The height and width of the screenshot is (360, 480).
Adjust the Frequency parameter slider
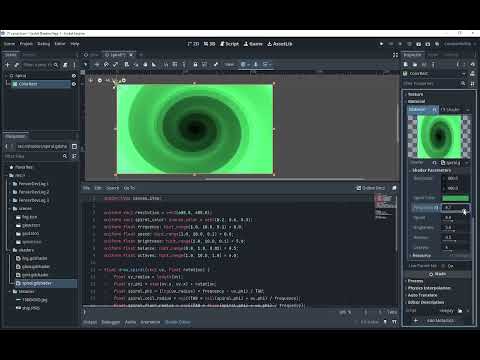[x=455, y=208]
